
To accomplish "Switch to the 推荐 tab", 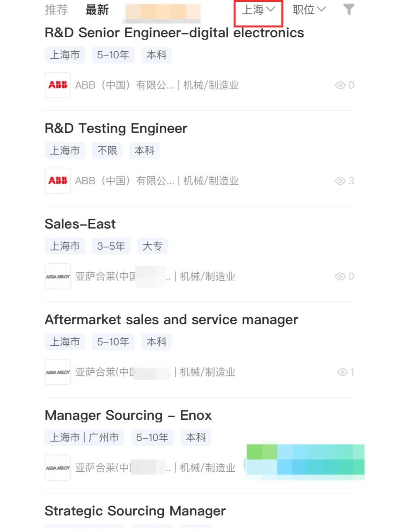I will click(57, 10).
